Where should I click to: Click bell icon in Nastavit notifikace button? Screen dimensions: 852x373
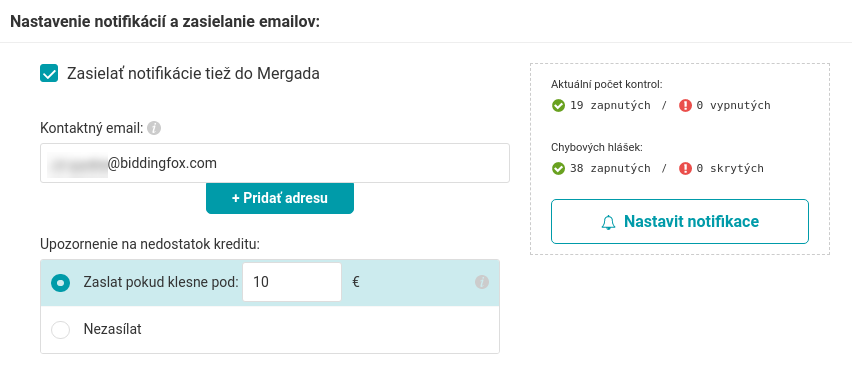click(609, 222)
